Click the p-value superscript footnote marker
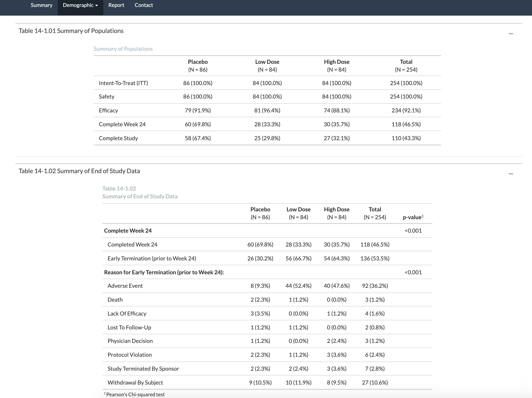 423,215
